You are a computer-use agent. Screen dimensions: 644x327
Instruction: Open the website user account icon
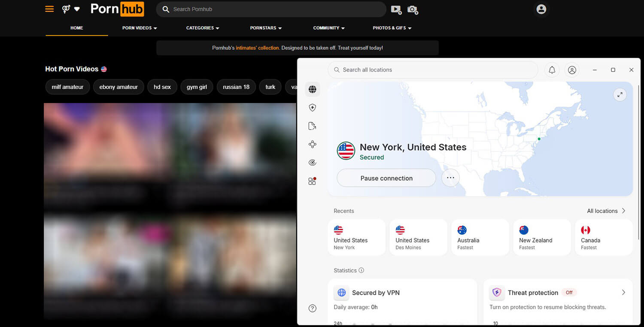pos(541,9)
